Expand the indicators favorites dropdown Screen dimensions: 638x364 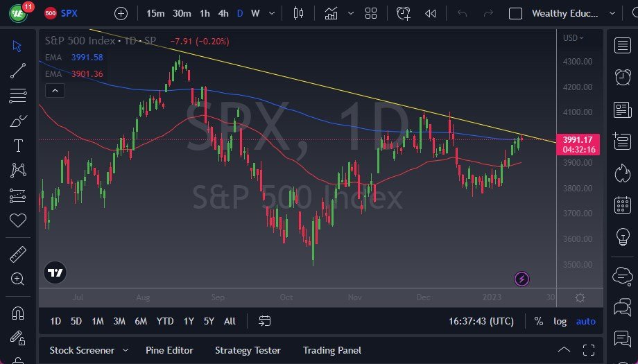coord(351,13)
